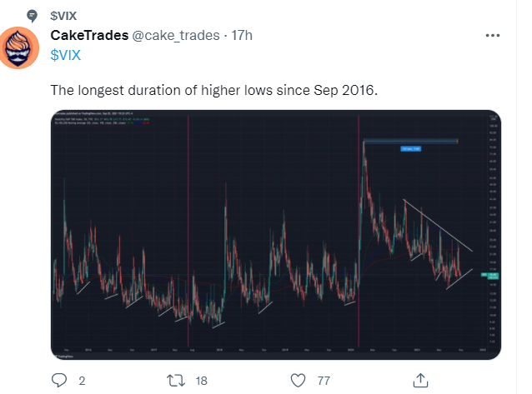Click the reply speech bubble icon
This screenshot has width=532, height=394.
pyautogui.click(x=59, y=380)
